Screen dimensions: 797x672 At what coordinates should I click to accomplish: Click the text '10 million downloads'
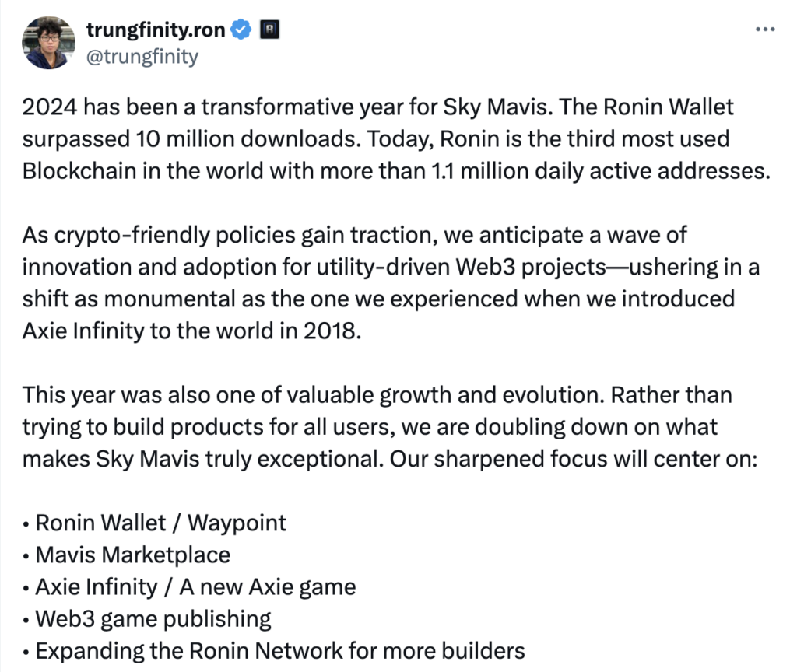(x=248, y=138)
